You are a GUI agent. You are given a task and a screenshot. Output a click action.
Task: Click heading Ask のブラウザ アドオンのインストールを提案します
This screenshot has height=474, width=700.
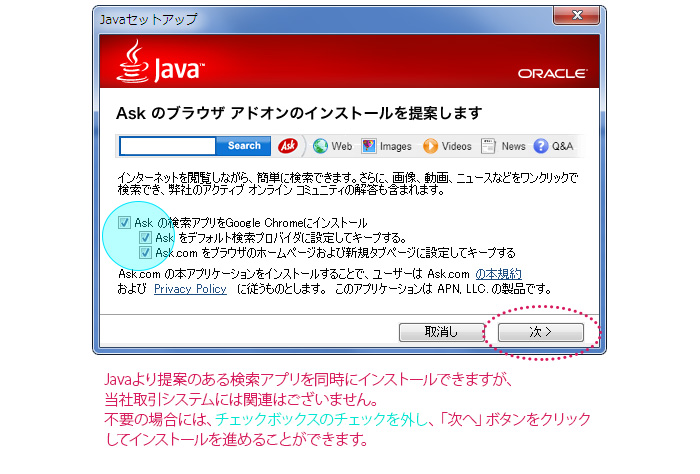point(299,113)
